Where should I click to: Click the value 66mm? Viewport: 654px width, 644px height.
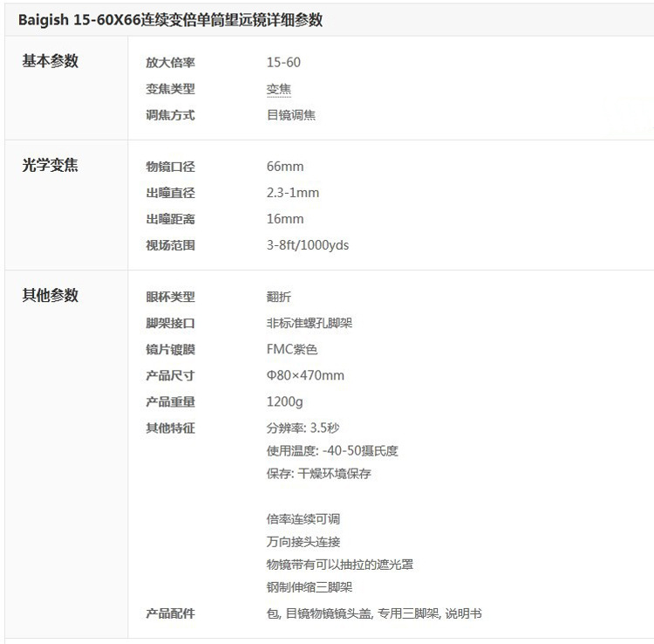(285, 167)
